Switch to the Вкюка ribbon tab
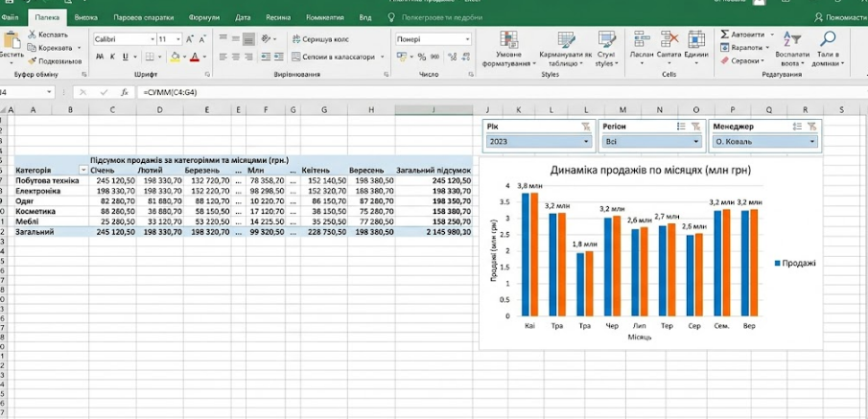 click(x=86, y=17)
